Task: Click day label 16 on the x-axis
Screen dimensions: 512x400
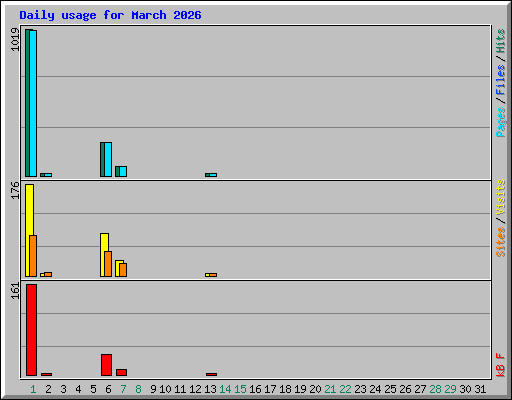Action: [255, 389]
